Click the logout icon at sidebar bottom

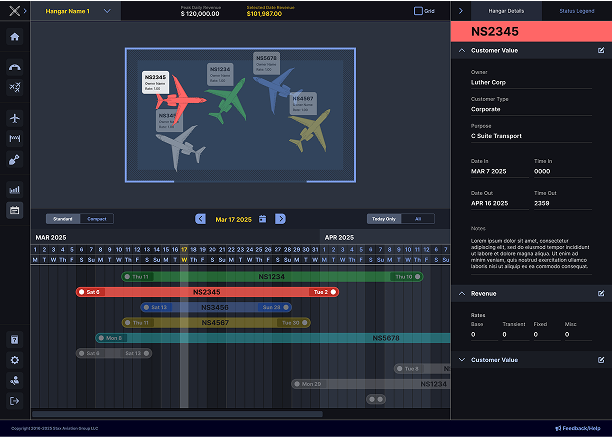[x=15, y=401]
